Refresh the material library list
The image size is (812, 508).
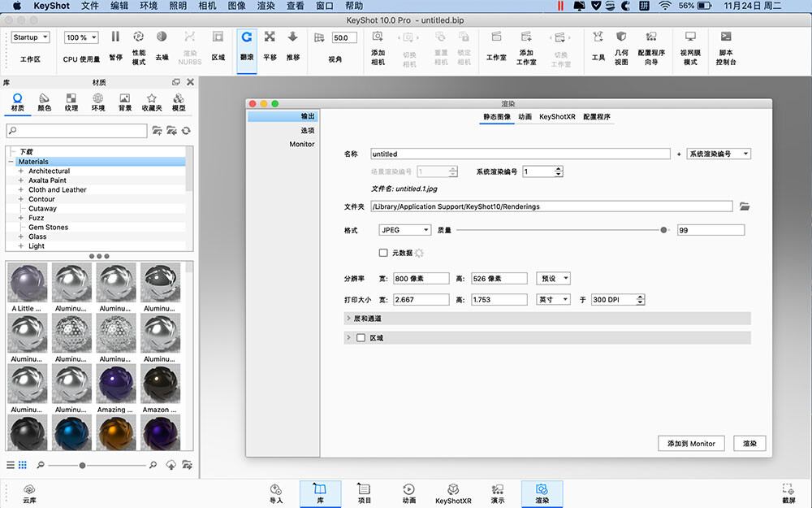coord(187,131)
